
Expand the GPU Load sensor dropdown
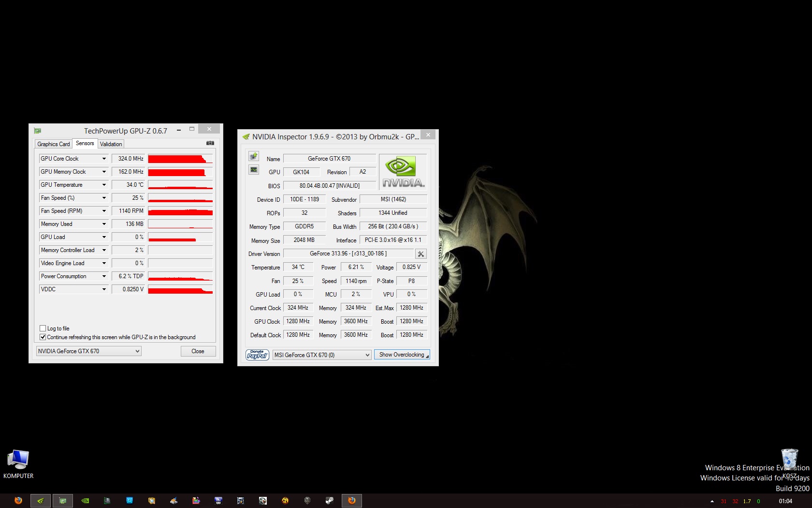(104, 237)
